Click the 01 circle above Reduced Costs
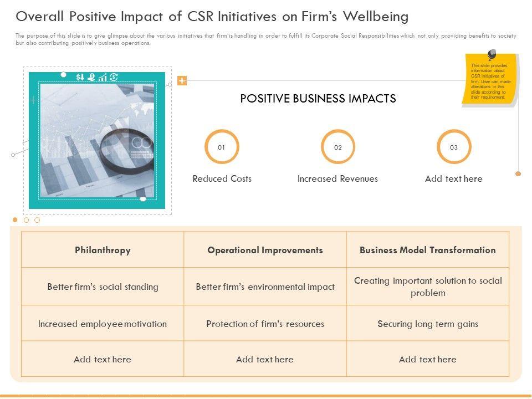 [x=221, y=147]
